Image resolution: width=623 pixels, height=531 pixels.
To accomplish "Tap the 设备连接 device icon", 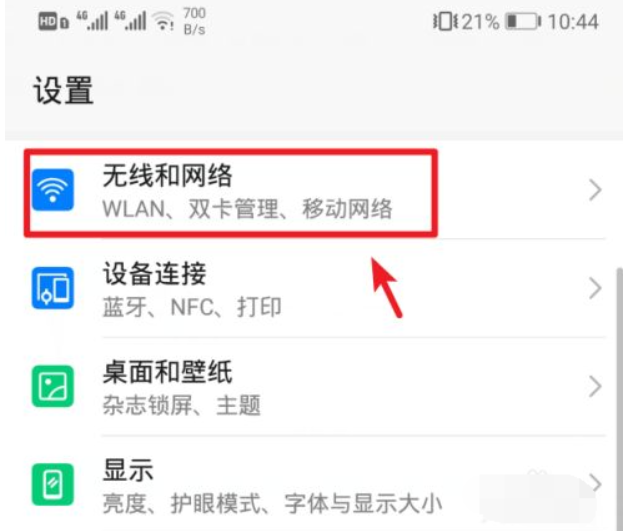I will [x=53, y=288].
